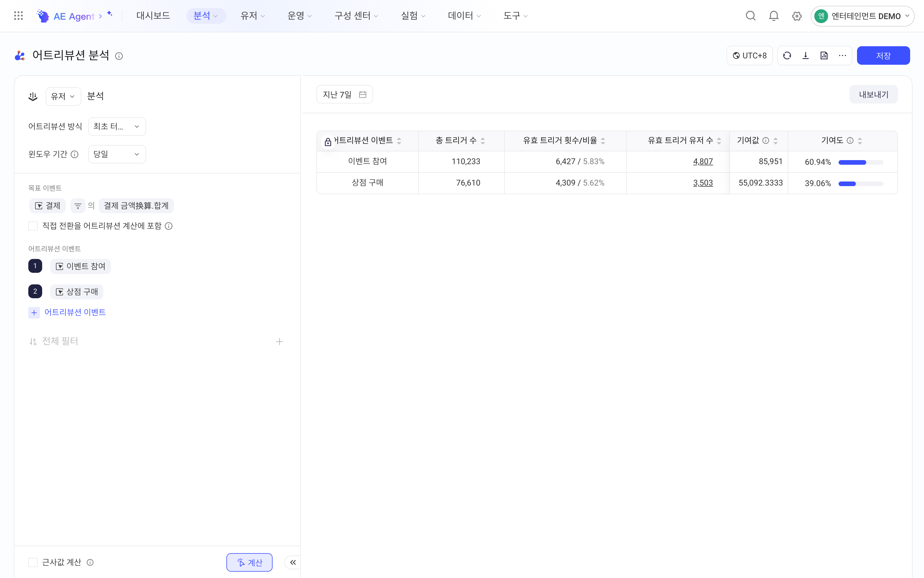
Task: Open the UTC+8 timezone selector
Action: point(750,56)
